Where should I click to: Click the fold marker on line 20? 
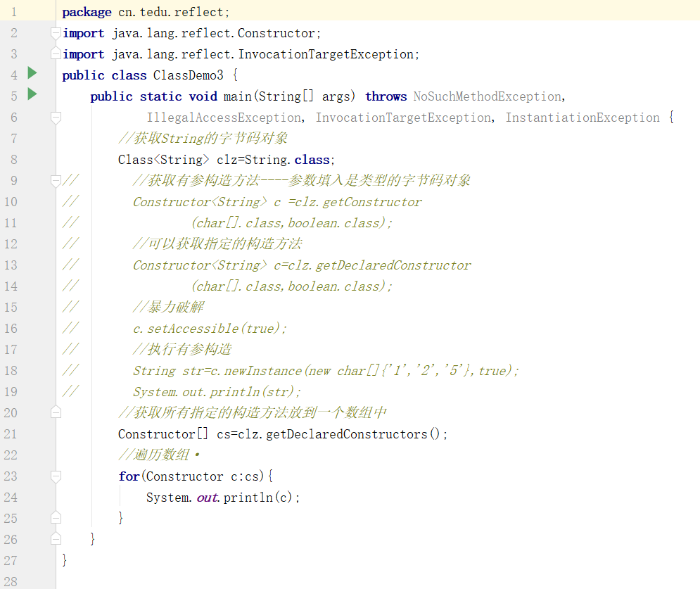pyautogui.click(x=56, y=412)
